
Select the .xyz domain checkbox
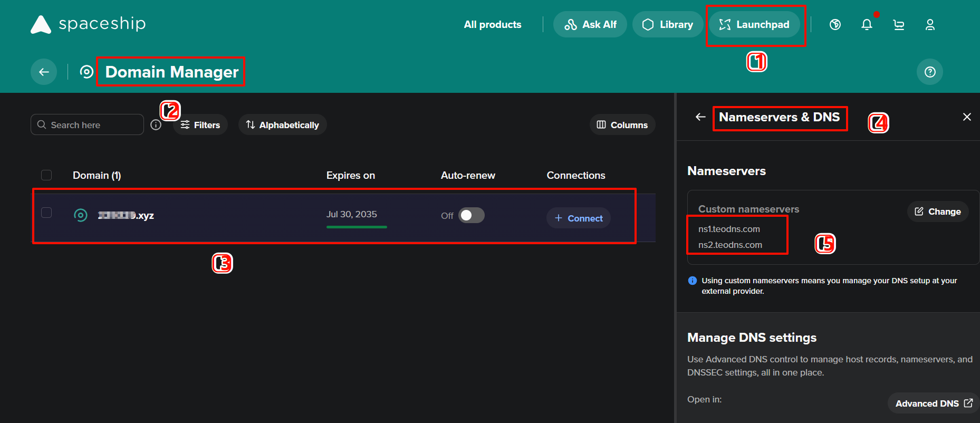[x=46, y=213]
